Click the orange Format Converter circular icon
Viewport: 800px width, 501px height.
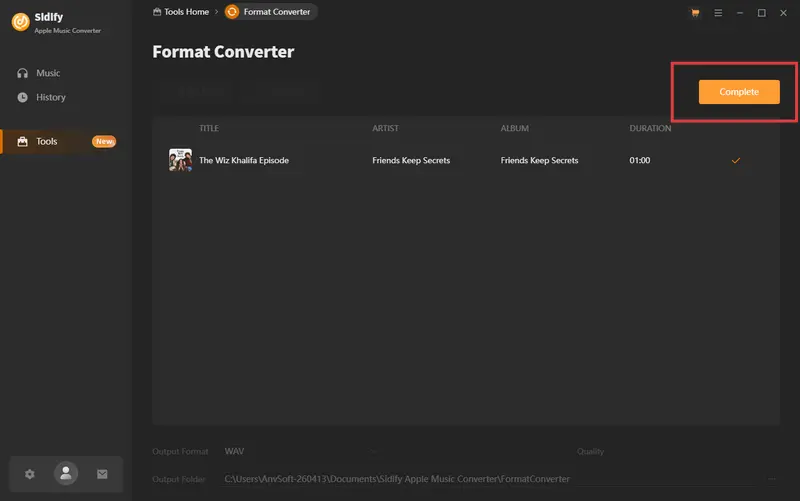point(232,12)
